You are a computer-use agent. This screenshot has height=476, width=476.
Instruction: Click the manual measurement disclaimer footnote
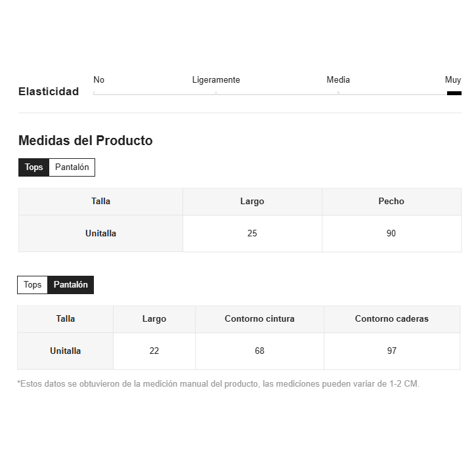pos(218,384)
